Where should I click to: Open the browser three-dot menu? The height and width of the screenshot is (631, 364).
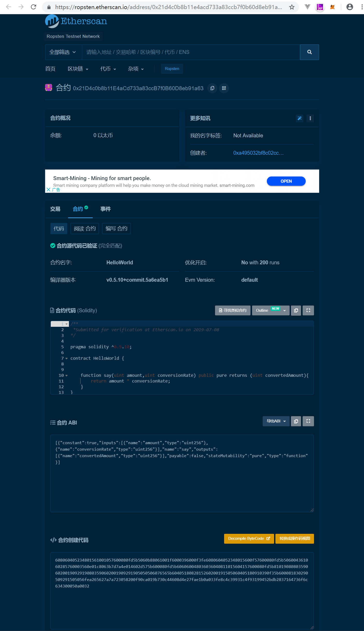click(x=361, y=7)
